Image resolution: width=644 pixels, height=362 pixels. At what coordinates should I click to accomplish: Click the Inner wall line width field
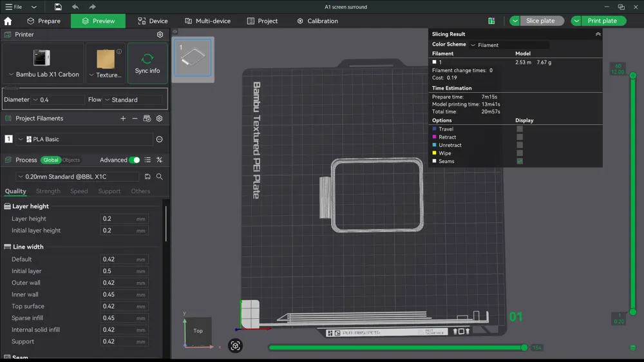(x=124, y=294)
